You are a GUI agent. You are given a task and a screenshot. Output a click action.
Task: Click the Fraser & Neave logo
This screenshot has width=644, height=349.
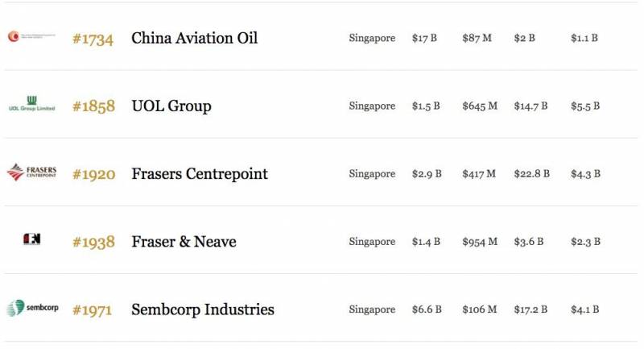31,239
